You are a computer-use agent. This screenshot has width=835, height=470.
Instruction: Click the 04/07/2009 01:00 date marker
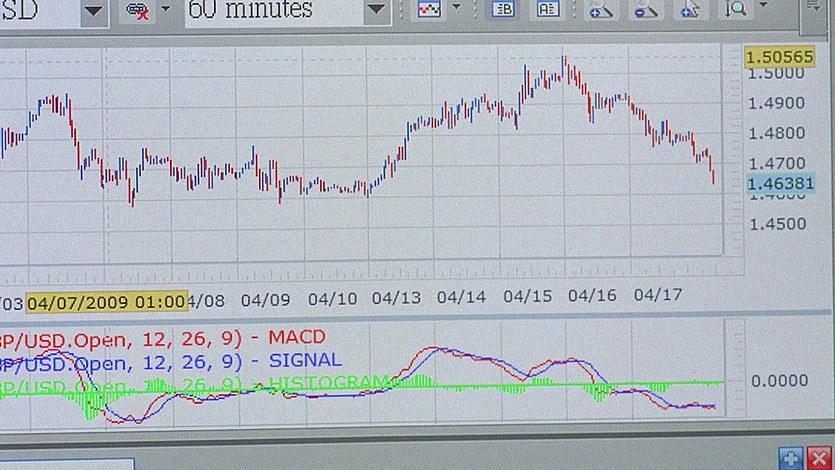tap(106, 300)
